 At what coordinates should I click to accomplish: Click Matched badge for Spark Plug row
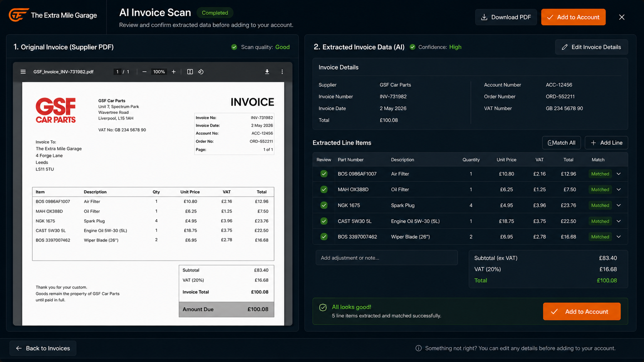point(600,205)
